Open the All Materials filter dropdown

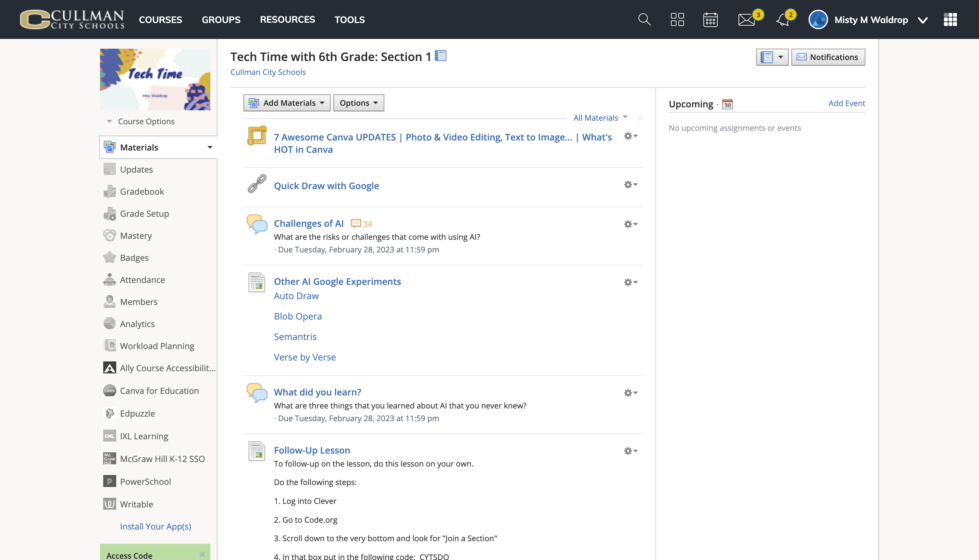click(x=600, y=118)
